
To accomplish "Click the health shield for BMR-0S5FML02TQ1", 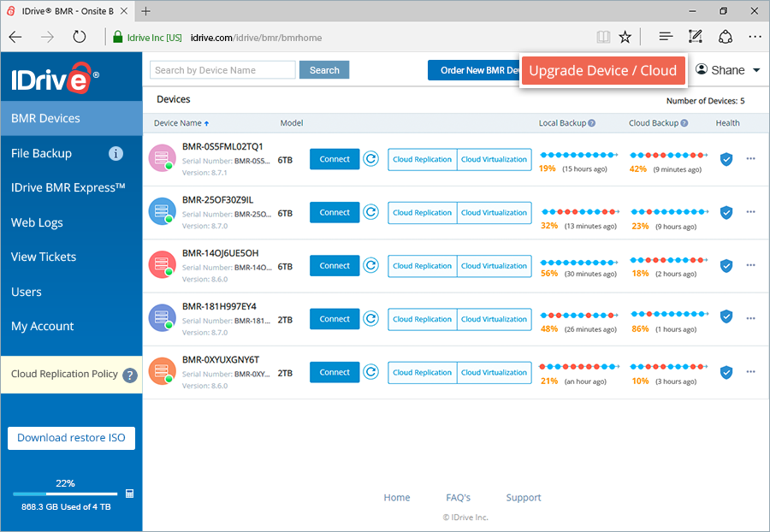I will [x=726, y=159].
